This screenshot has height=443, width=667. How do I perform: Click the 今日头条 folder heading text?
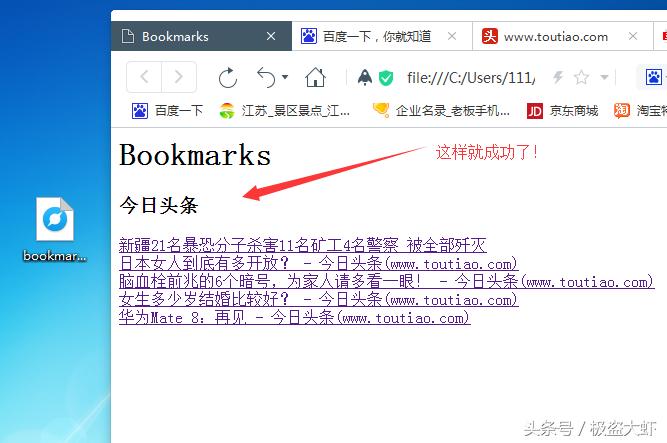click(x=159, y=205)
